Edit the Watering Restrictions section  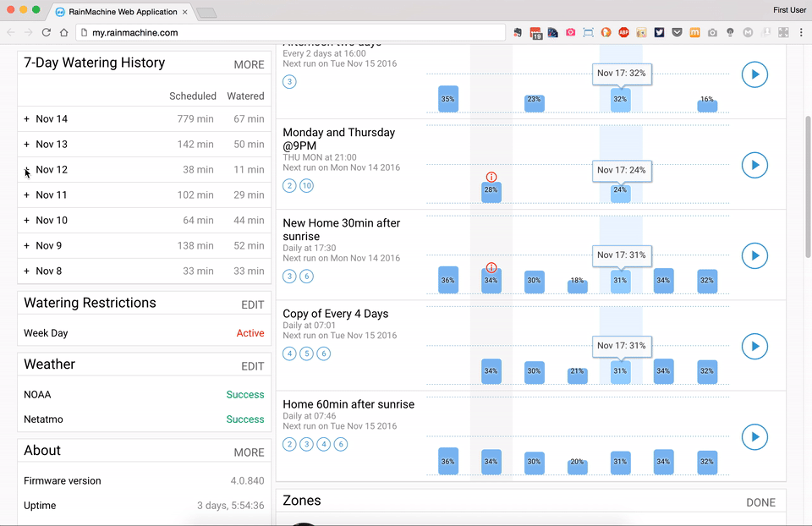click(252, 304)
